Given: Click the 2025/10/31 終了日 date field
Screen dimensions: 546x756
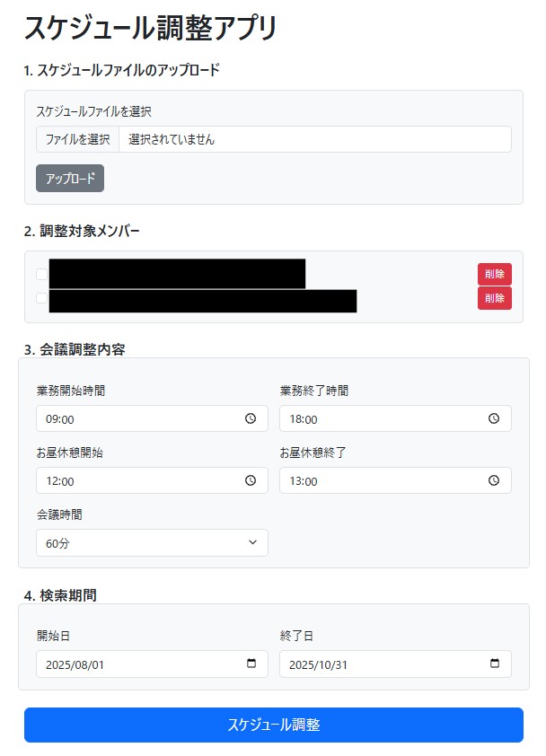Looking at the screenshot, I should coord(377,664).
